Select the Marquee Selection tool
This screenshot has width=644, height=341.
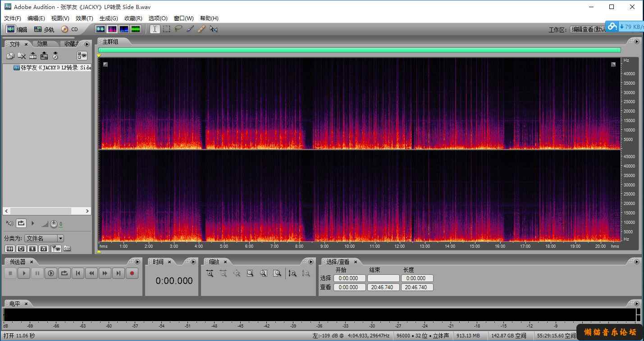pyautogui.click(x=166, y=29)
